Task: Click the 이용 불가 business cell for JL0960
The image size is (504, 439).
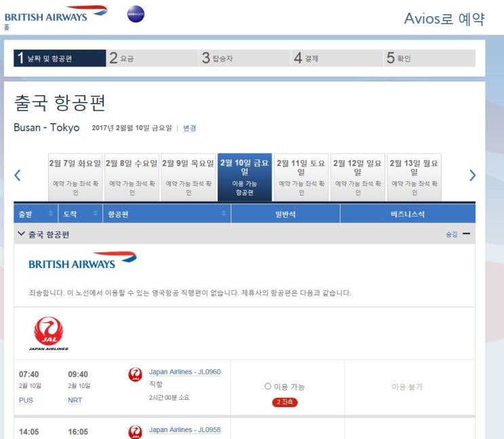Action: pyautogui.click(x=407, y=387)
